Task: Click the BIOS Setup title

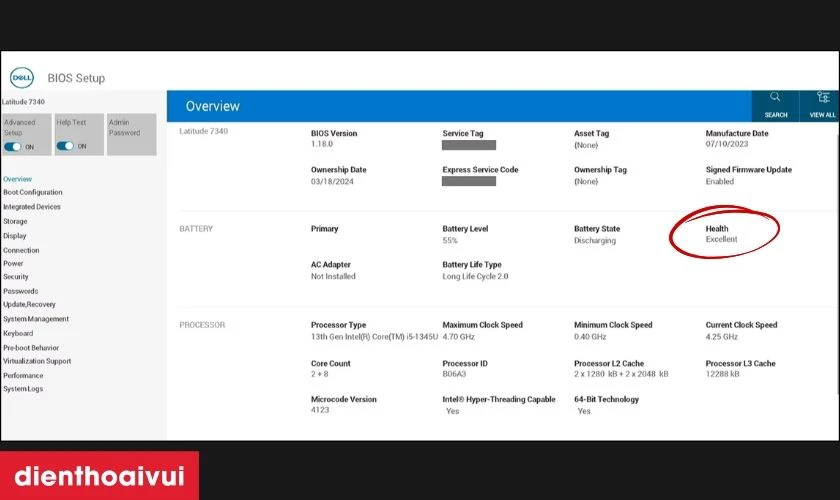Action: 76,78
